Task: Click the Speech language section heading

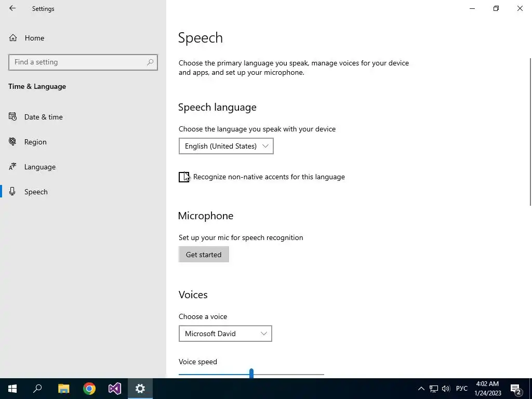Action: 218,107
